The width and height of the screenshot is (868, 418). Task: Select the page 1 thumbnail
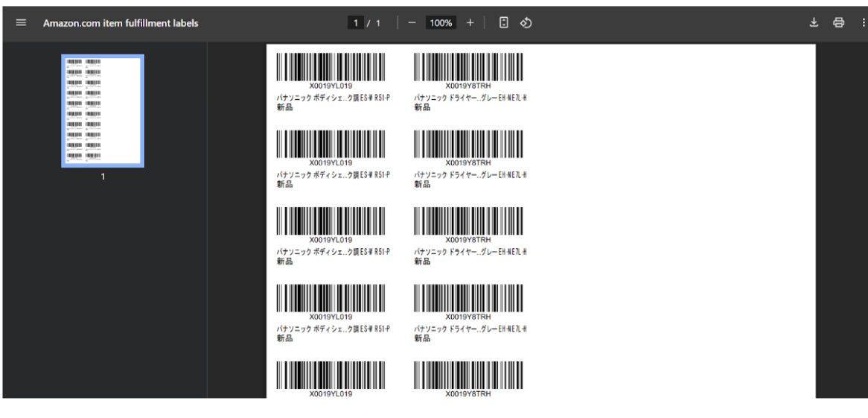pos(103,111)
